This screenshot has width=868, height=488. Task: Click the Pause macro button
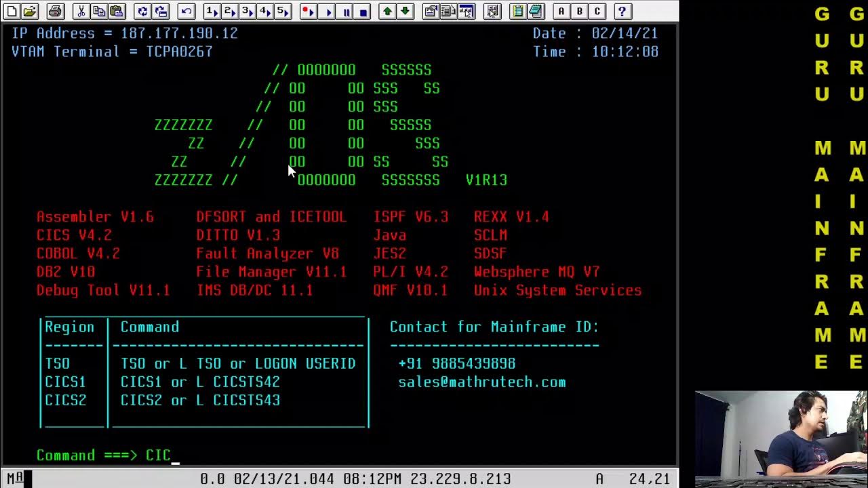click(346, 11)
